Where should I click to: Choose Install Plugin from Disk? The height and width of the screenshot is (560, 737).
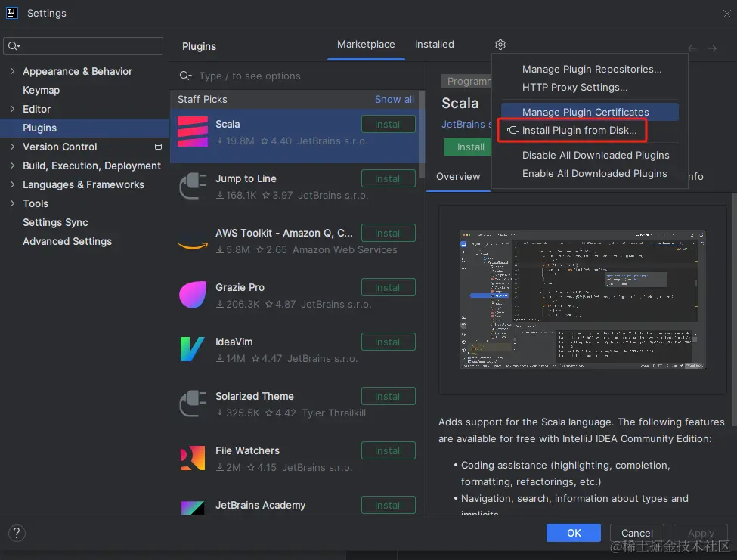click(572, 130)
